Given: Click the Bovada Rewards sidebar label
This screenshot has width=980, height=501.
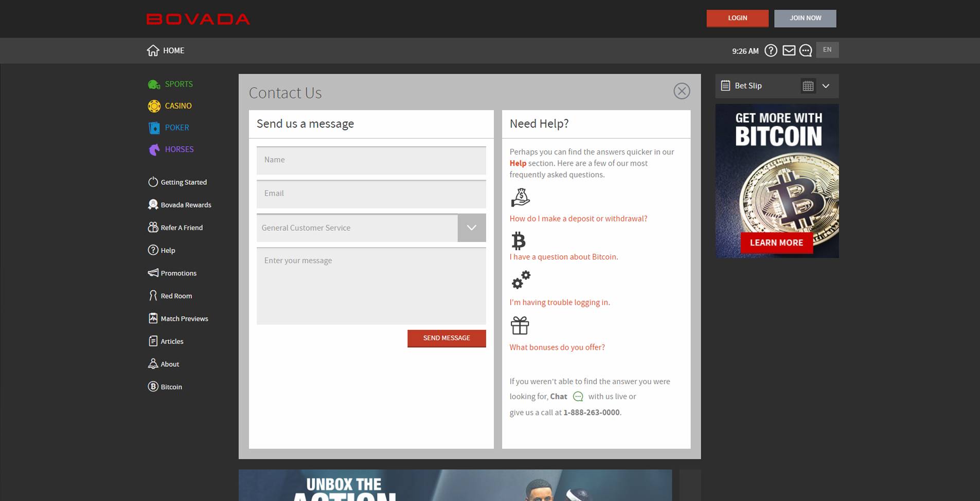Looking at the screenshot, I should point(186,204).
